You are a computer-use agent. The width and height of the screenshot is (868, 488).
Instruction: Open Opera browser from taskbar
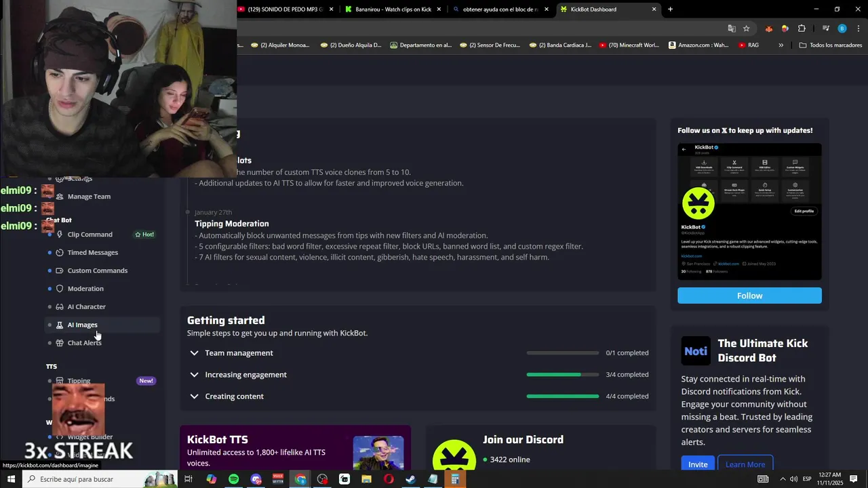point(389,479)
